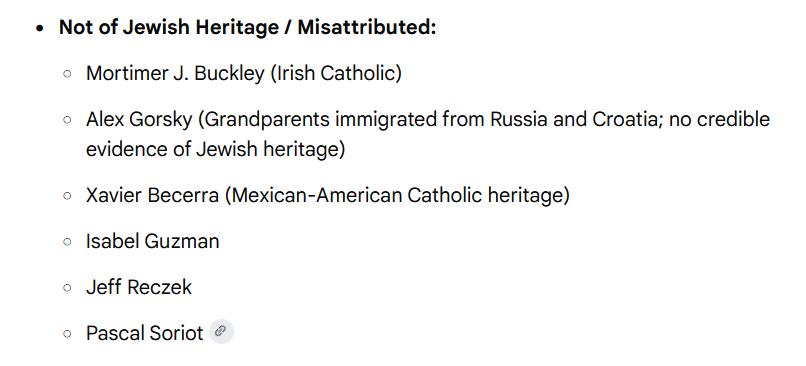Image resolution: width=806 pixels, height=366 pixels.
Task: Click the text '(Irish Catholic)'
Action: (336, 74)
